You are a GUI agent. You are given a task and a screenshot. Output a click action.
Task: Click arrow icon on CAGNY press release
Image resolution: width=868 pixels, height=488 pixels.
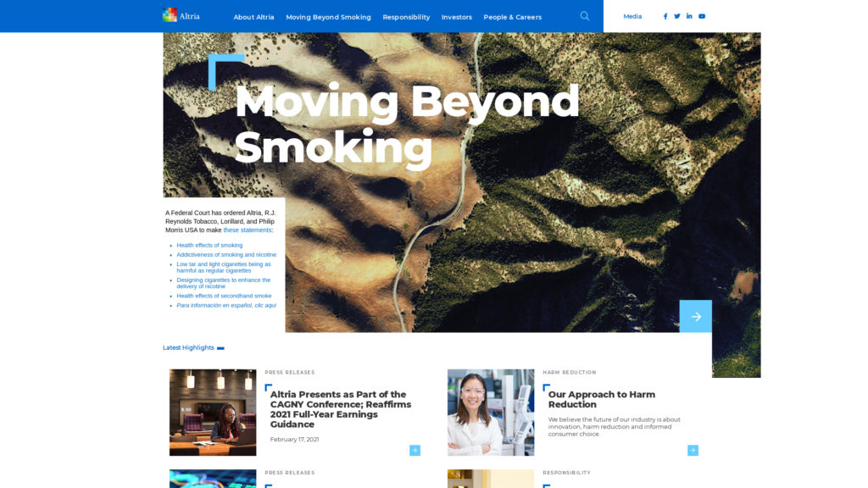tap(415, 451)
